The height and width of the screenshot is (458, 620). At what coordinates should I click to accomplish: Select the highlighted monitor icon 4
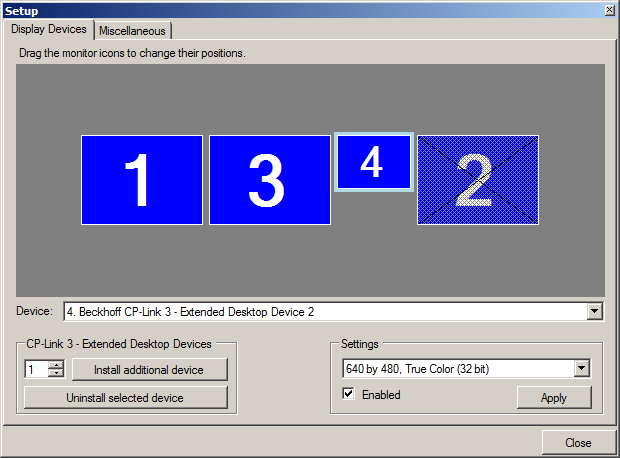(x=374, y=162)
